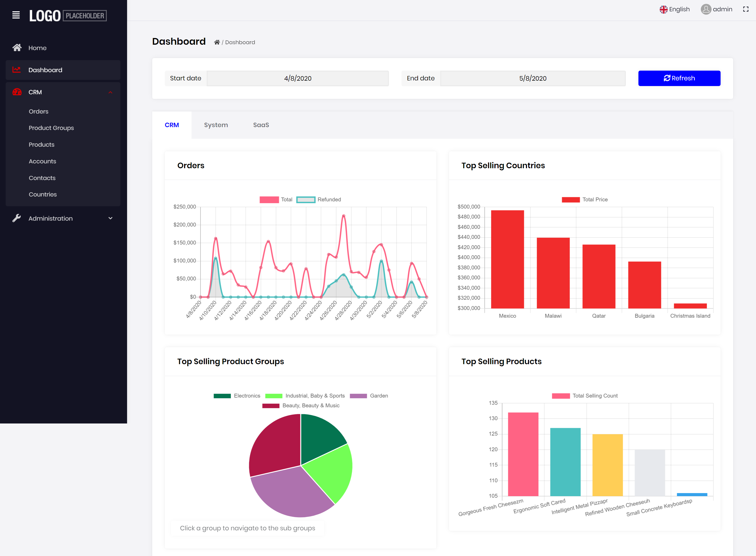Click the Administration wrench icon
This screenshot has height=556, width=756.
point(16,218)
